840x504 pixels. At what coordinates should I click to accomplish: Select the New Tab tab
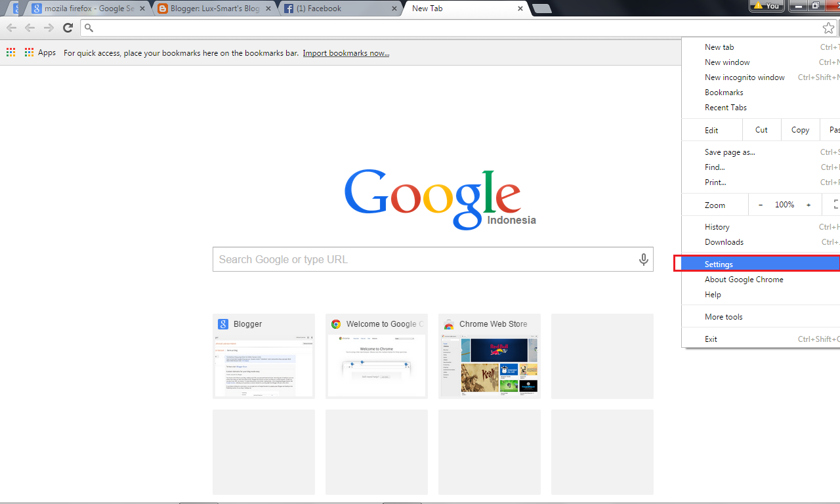[465, 9]
